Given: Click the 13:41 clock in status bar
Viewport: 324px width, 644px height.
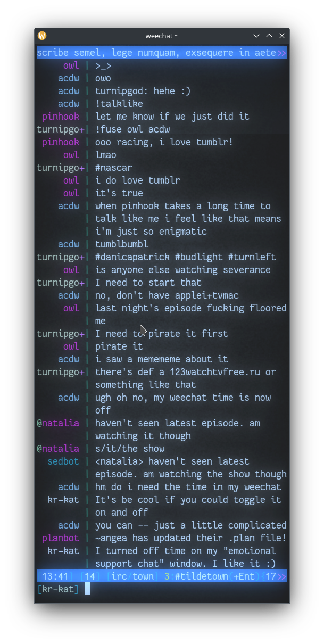Looking at the screenshot, I should point(55,576).
